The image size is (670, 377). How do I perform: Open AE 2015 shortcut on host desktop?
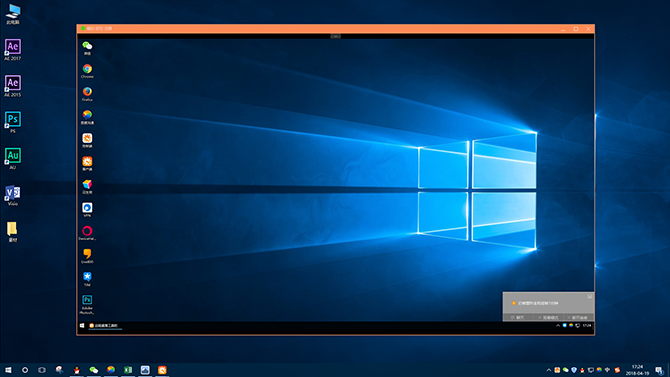click(13, 85)
